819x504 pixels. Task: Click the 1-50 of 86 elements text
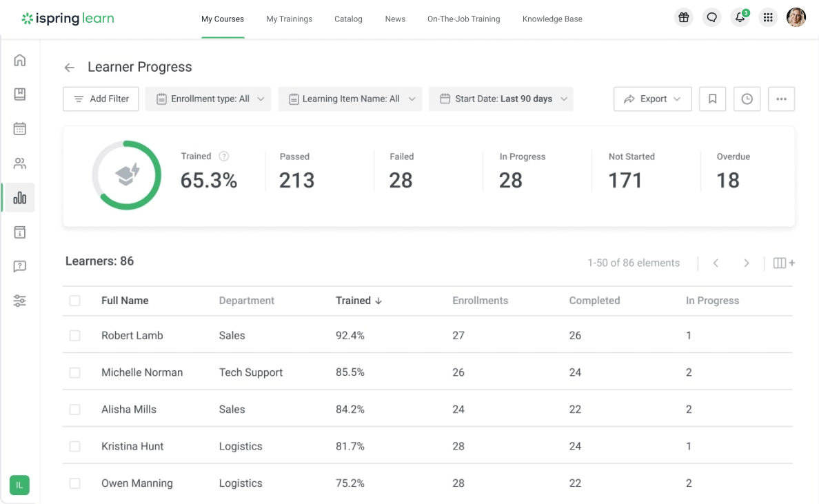[634, 263]
